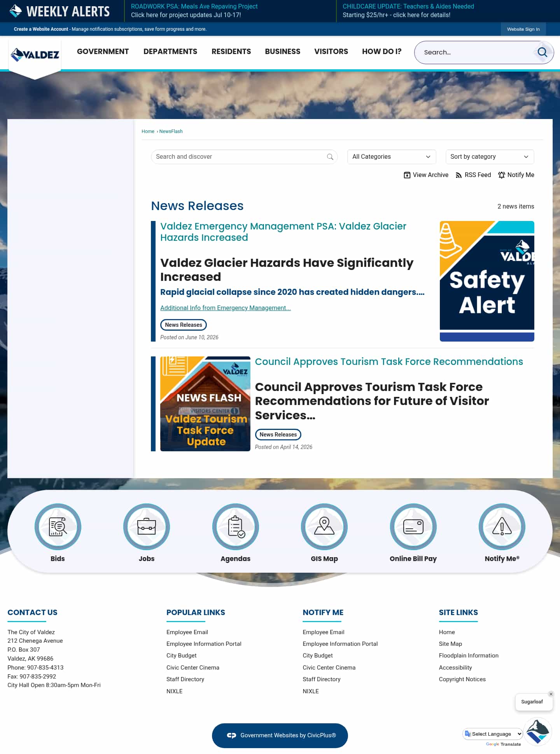Open the Sort by category dropdown
This screenshot has width=560, height=754.
pyautogui.click(x=490, y=157)
